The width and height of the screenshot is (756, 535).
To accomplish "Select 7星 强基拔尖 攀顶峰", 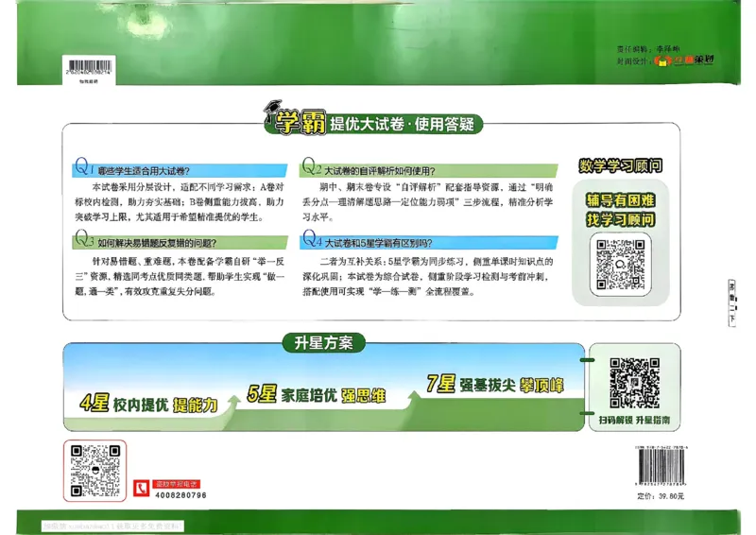I will click(x=494, y=385).
